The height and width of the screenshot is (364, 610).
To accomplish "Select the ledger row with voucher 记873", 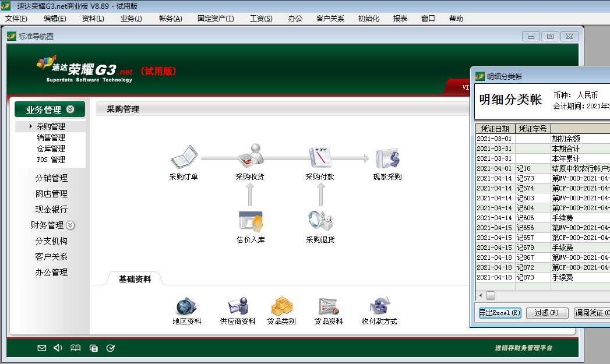I will point(542,277).
